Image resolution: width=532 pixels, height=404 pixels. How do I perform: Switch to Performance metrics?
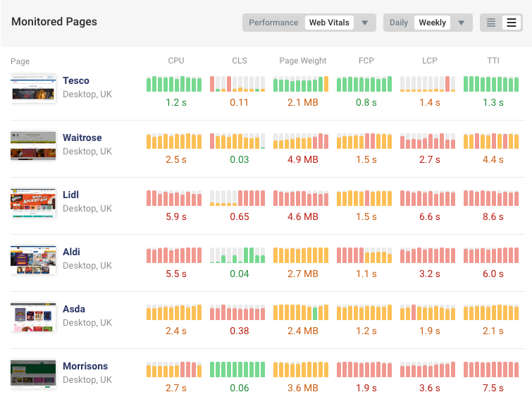coord(273,23)
